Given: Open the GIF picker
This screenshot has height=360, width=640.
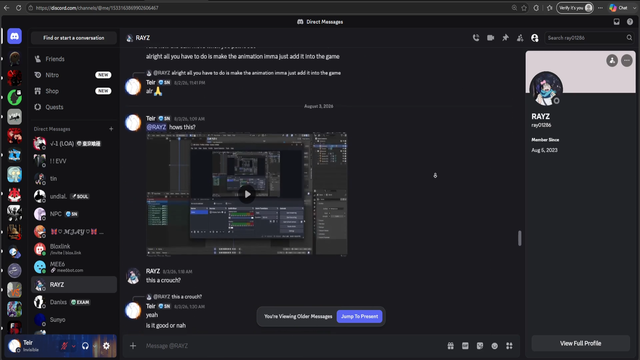Looking at the screenshot, I should coord(465,346).
